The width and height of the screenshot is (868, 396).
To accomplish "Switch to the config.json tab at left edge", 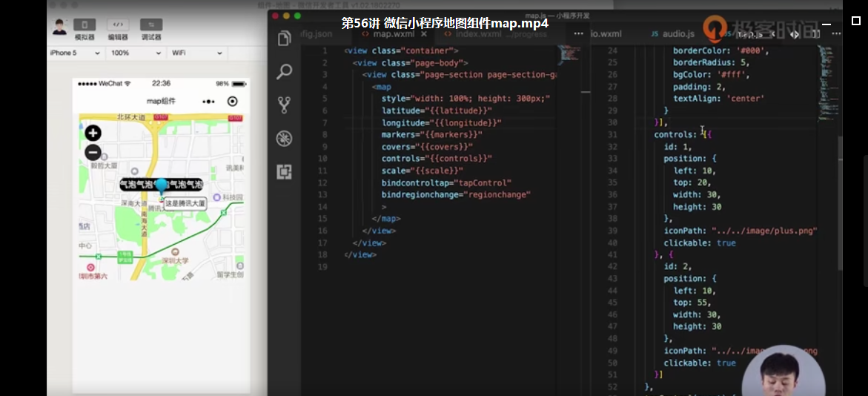I will point(316,34).
